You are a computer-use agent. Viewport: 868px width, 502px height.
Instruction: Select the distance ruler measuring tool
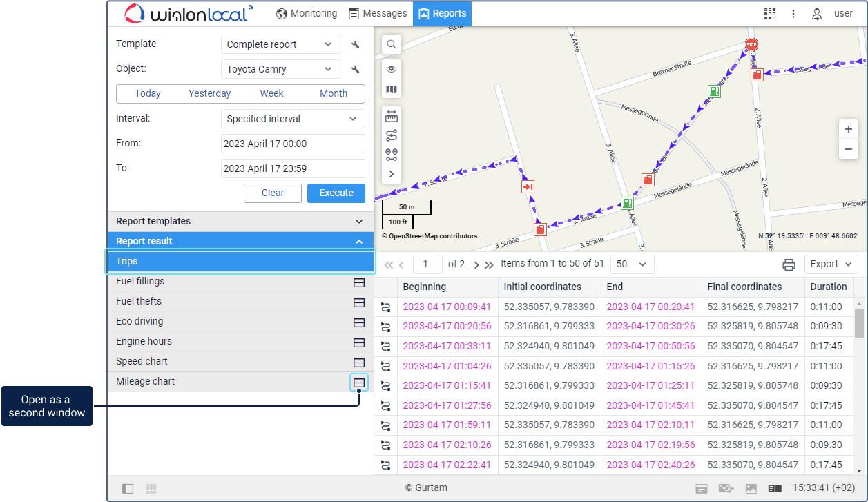pyautogui.click(x=392, y=116)
